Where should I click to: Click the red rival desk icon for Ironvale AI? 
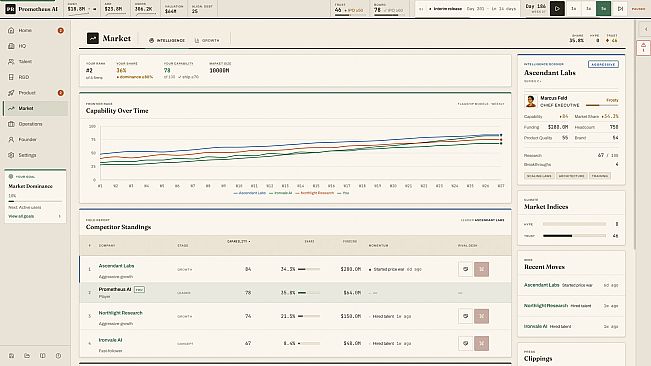pos(482,343)
